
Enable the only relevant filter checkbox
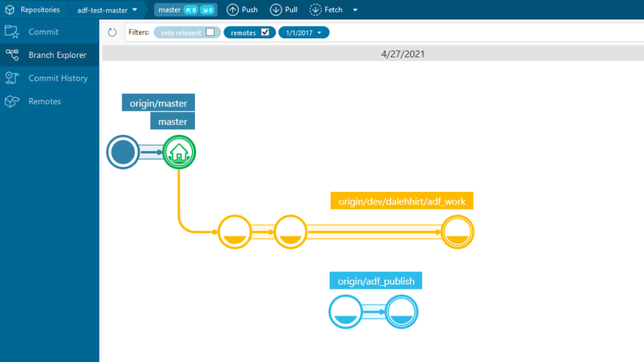point(210,33)
